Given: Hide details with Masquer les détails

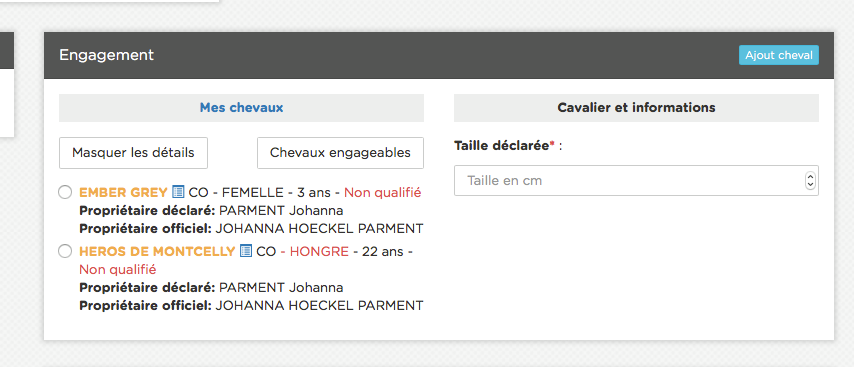Looking at the screenshot, I should click(x=133, y=153).
